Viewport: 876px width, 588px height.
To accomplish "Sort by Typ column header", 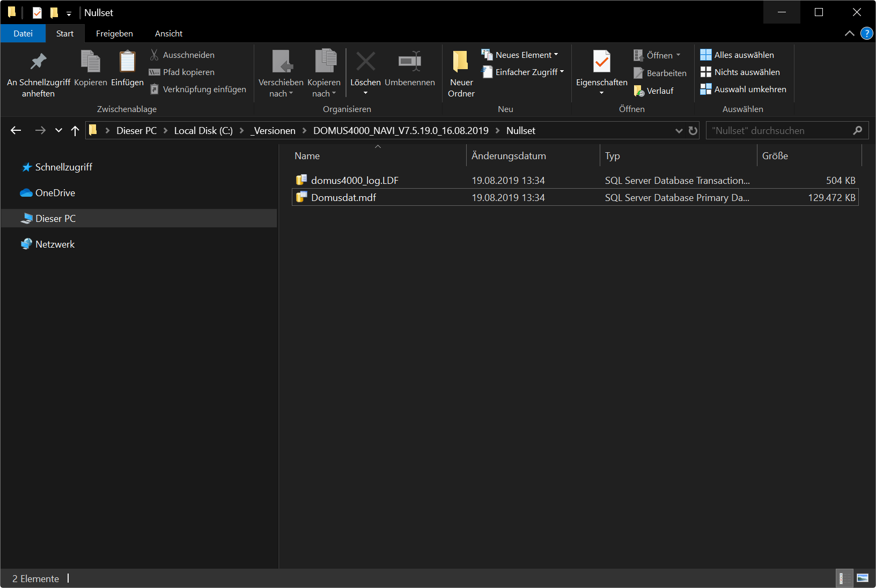I will point(678,156).
